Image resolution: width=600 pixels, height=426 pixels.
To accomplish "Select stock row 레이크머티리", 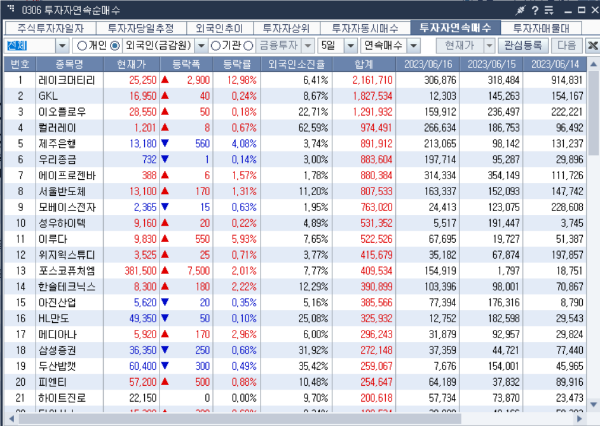I will coord(295,80).
